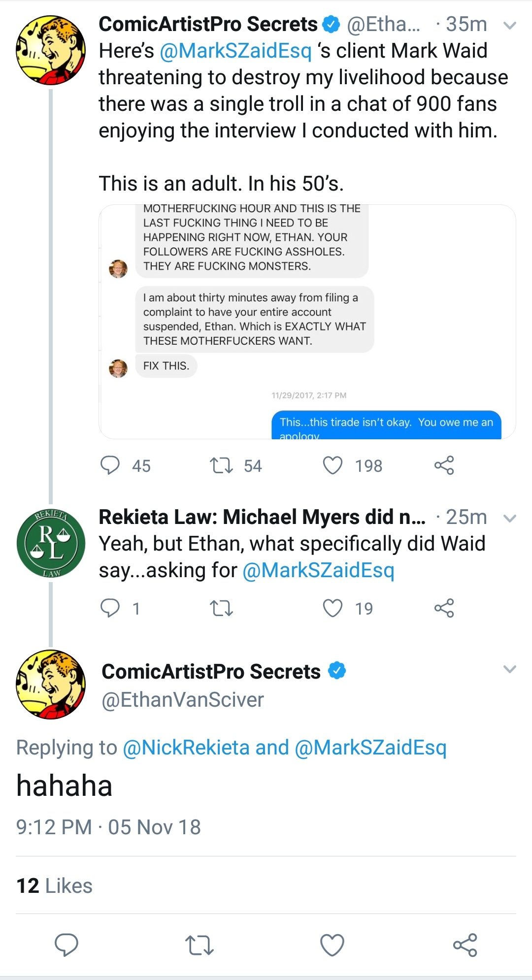Reply to the Rekieta Law tweet
Viewport: 532px width, 980px height.
pyautogui.click(x=110, y=608)
